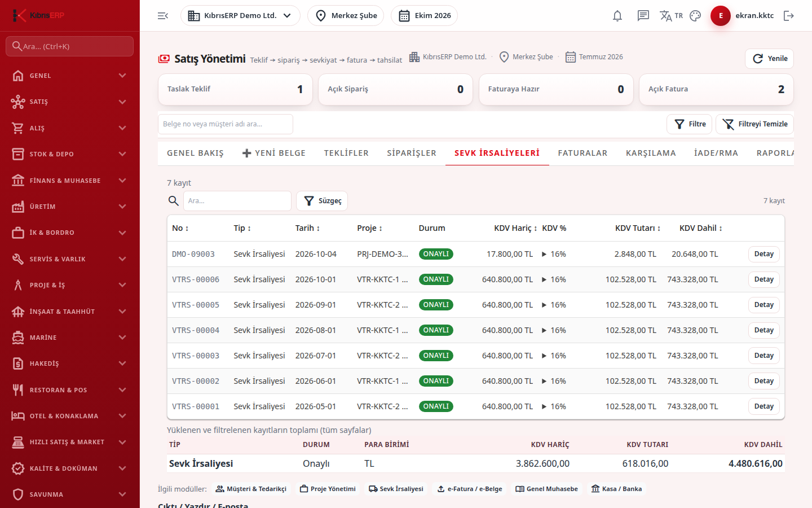The image size is (812, 508).
Task: Expand the KDV 16% triangle for DMO-09003
Action: point(544,254)
